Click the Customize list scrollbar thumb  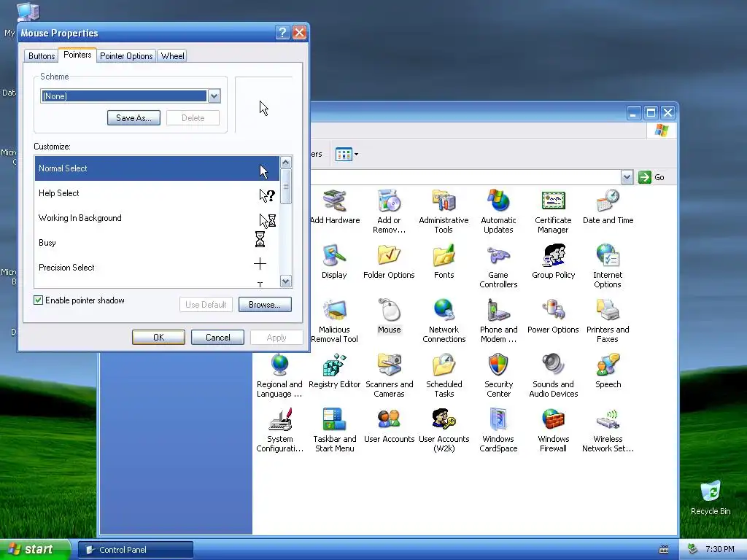pos(286,187)
